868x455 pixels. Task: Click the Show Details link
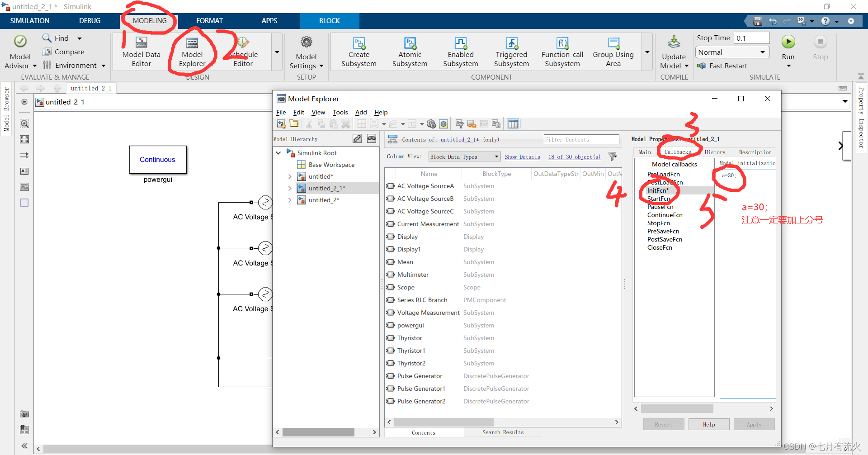tap(523, 157)
